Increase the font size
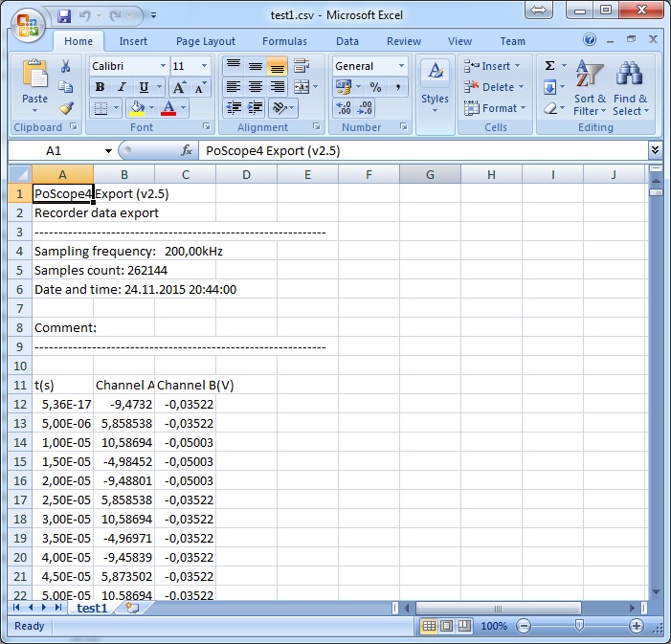Viewport: 671px width, 644px height. pyautogui.click(x=179, y=87)
